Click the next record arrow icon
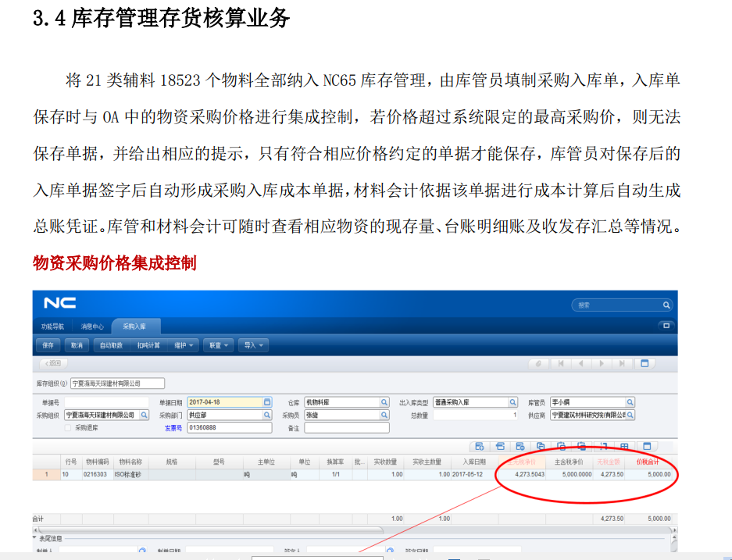This screenshot has width=732, height=560. [602, 363]
